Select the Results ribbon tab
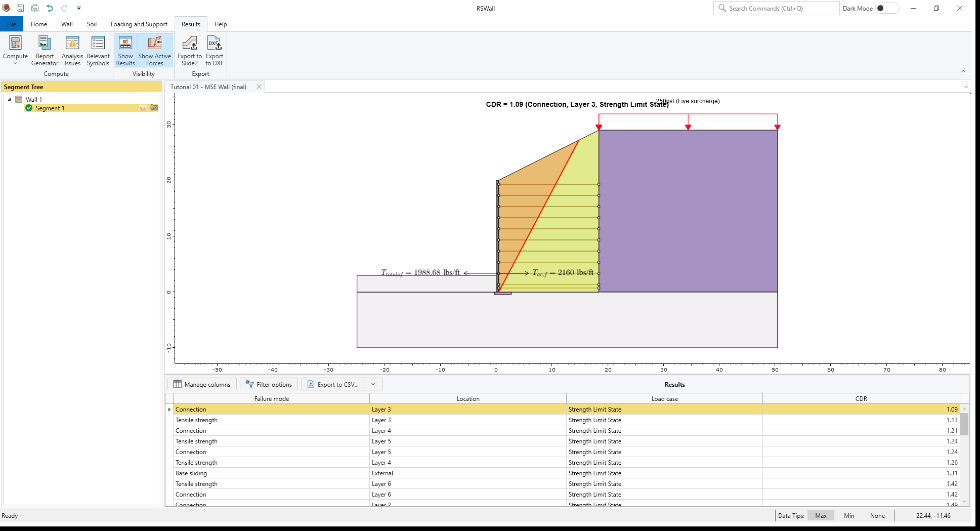 191,24
